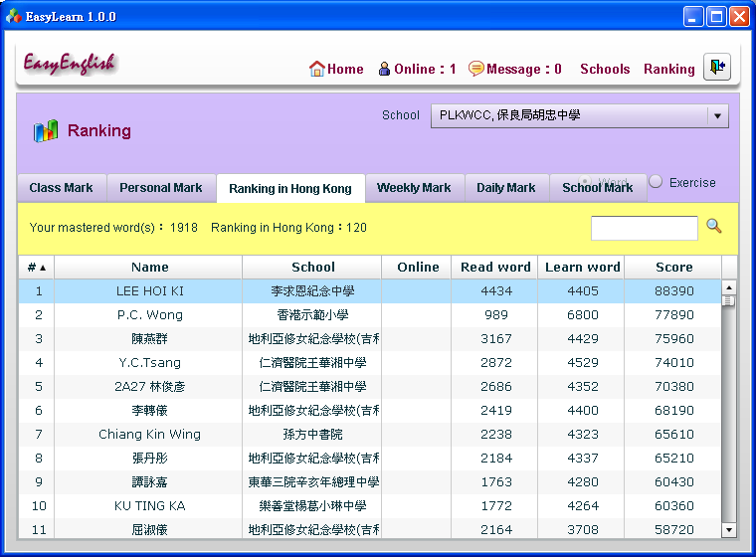Click the Online user icon
This screenshot has width=756, height=557.
click(384, 69)
